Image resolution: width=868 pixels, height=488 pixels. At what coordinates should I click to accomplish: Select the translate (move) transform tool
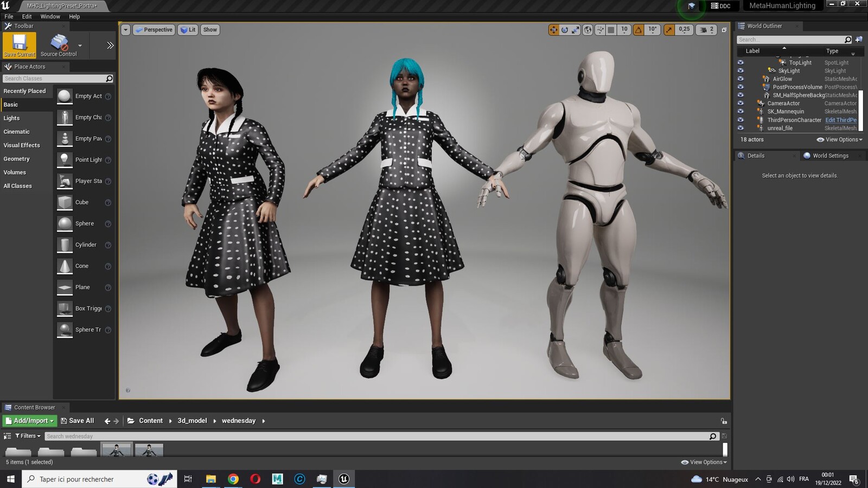click(x=553, y=30)
